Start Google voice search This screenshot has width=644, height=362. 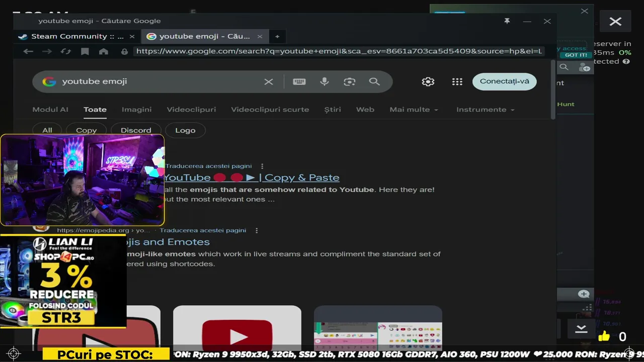tap(325, 81)
